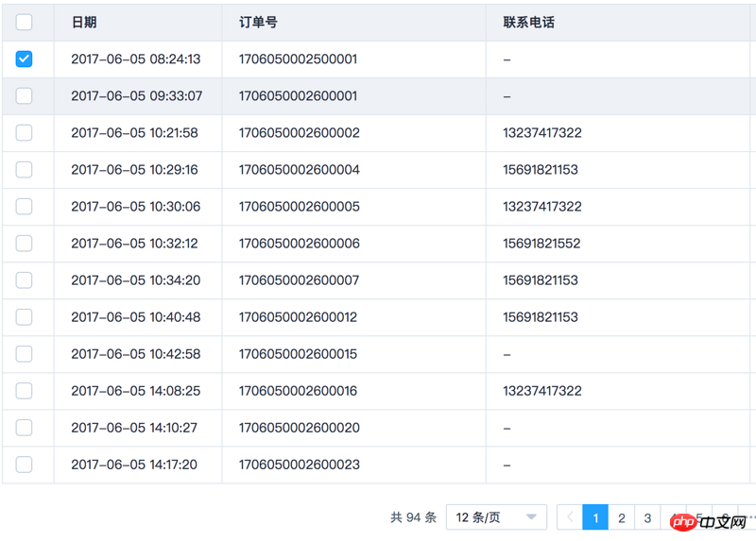
Task: Check the row 1706050002600006 checkbox
Action: tap(25, 244)
